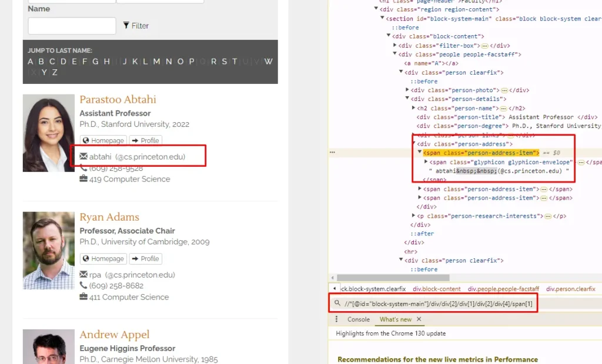Screen dimensions: 602x364
Task: Click the Filter funnel icon
Action: (x=126, y=26)
